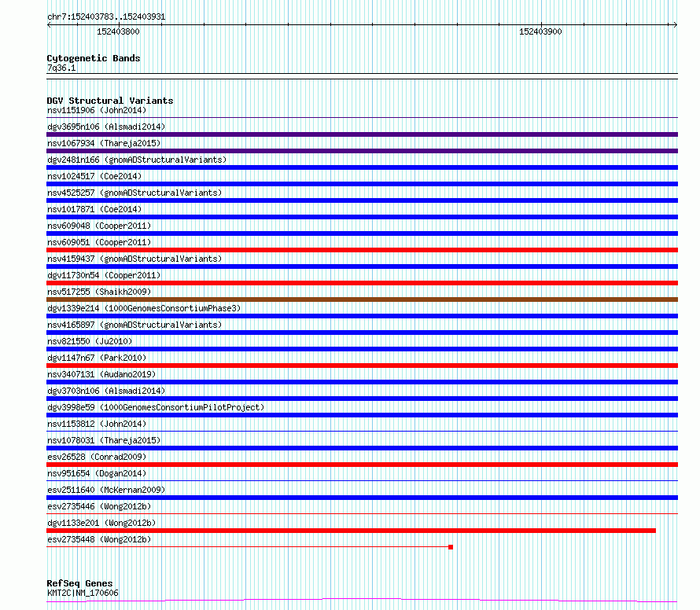The image size is (700, 610).
Task: Click the 7q36.1 cytogenetic band label
Action: click(x=61, y=68)
